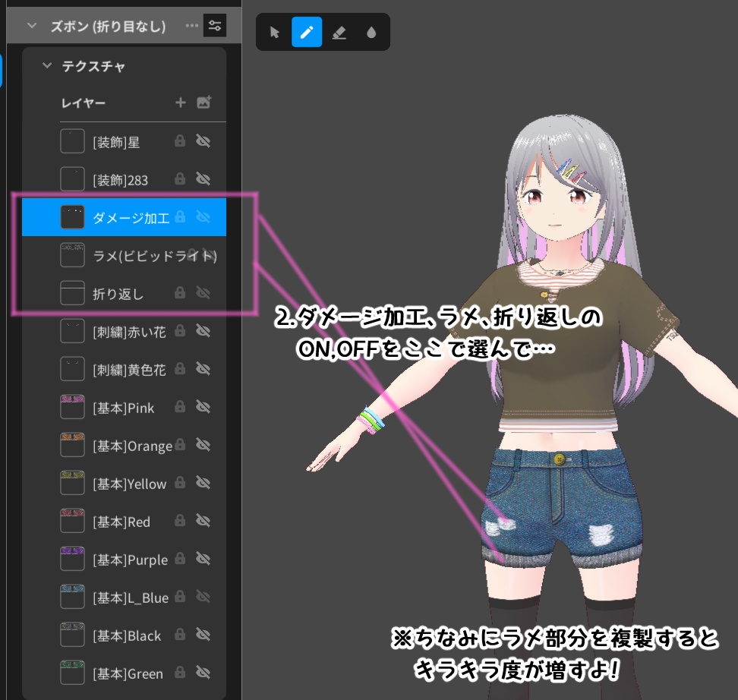
Task: Toggle visibility of 折り返し layer
Action: (x=203, y=293)
